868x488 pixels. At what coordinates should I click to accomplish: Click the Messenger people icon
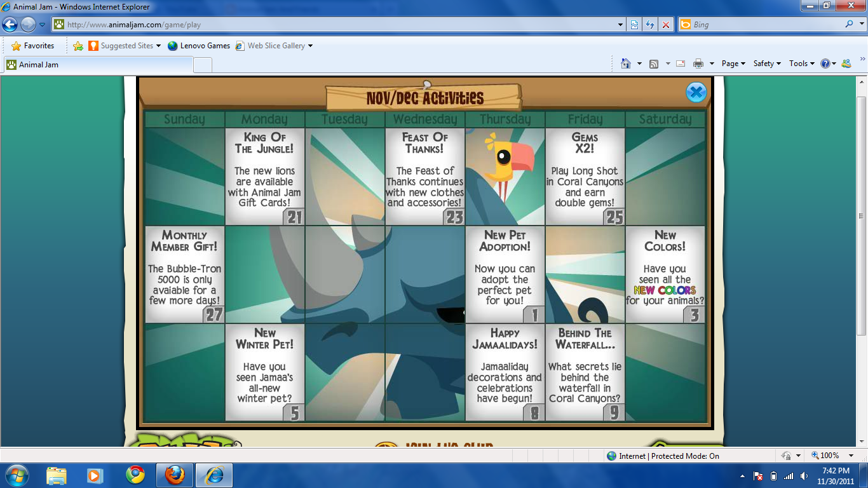846,64
